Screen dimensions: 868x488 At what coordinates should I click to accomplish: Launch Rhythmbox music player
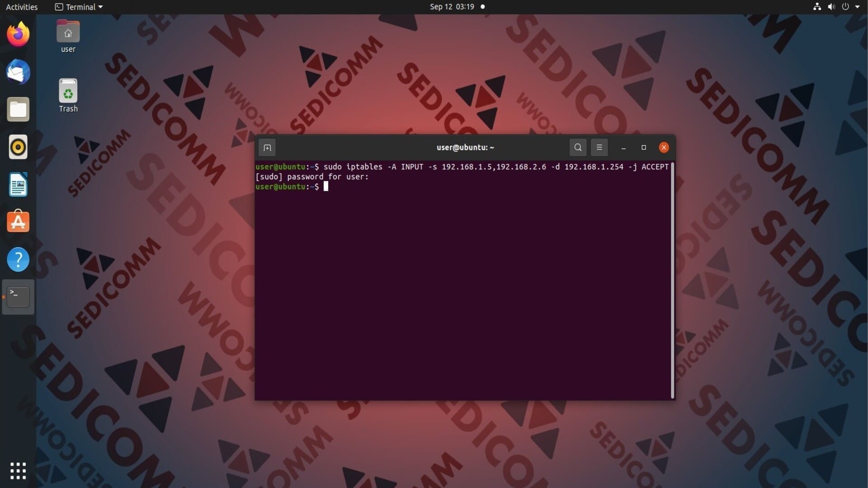18,147
